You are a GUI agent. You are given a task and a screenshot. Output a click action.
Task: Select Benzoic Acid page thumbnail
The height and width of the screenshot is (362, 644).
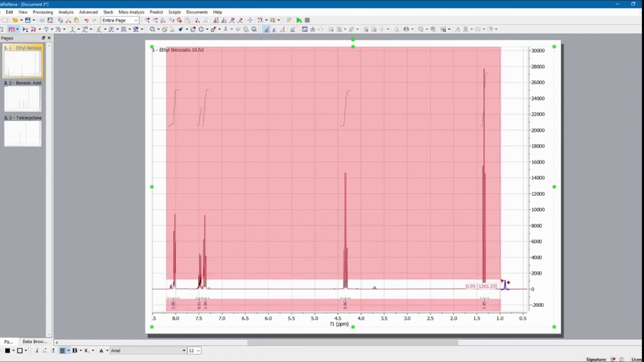click(x=23, y=96)
